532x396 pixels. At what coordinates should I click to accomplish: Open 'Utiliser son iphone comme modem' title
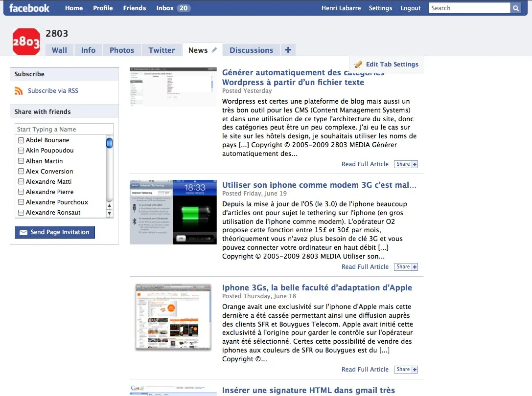pyautogui.click(x=319, y=185)
